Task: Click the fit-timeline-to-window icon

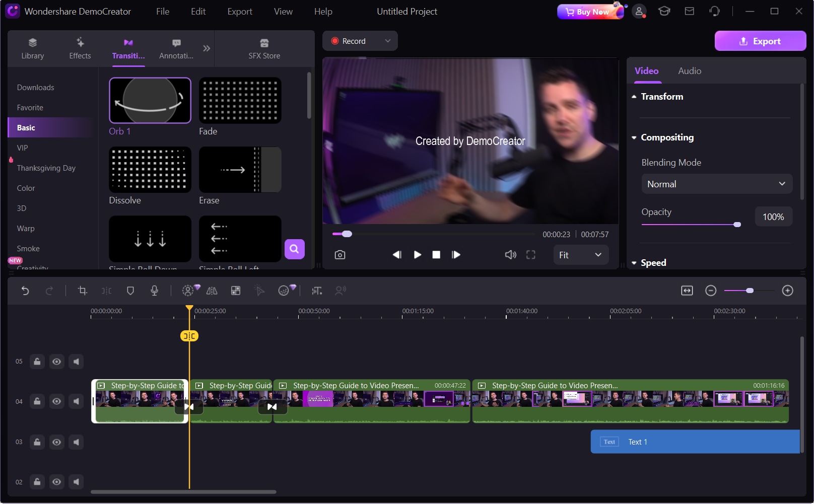Action: pyautogui.click(x=687, y=291)
